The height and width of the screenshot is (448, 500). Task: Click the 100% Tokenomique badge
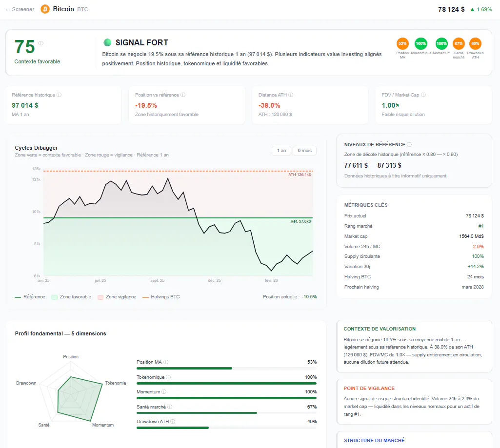(420, 44)
